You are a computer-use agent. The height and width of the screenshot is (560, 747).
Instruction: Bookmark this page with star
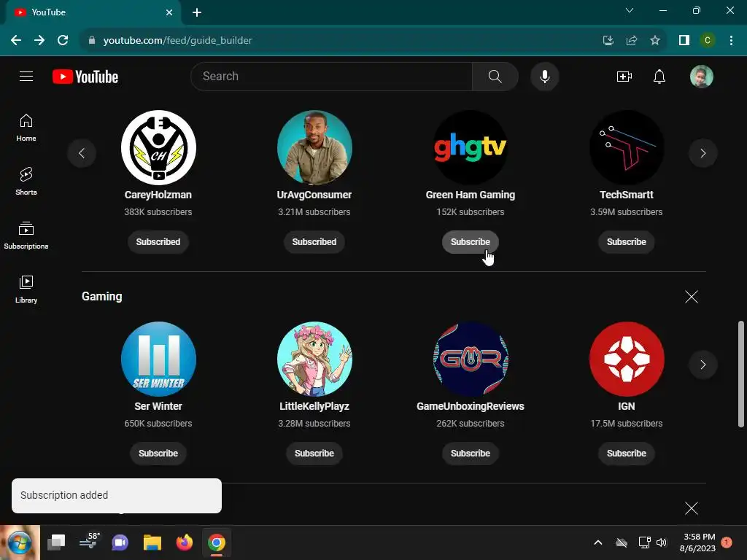pyautogui.click(x=655, y=40)
